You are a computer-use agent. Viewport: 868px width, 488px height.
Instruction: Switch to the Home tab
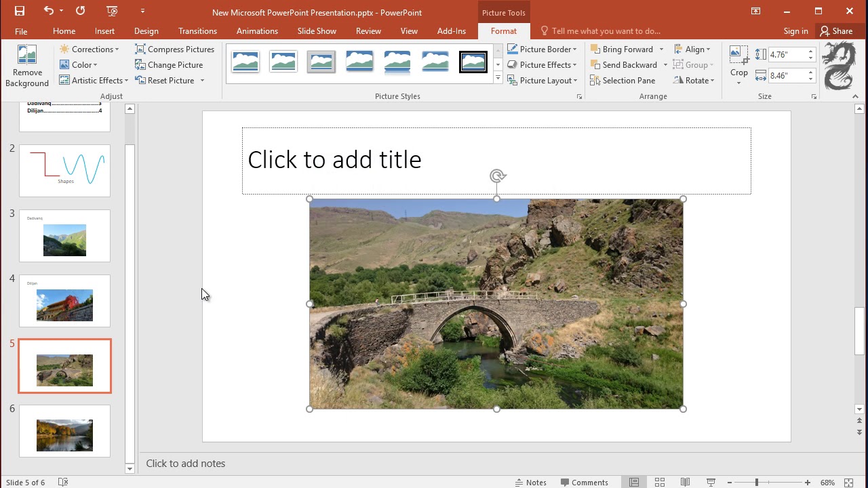point(64,31)
